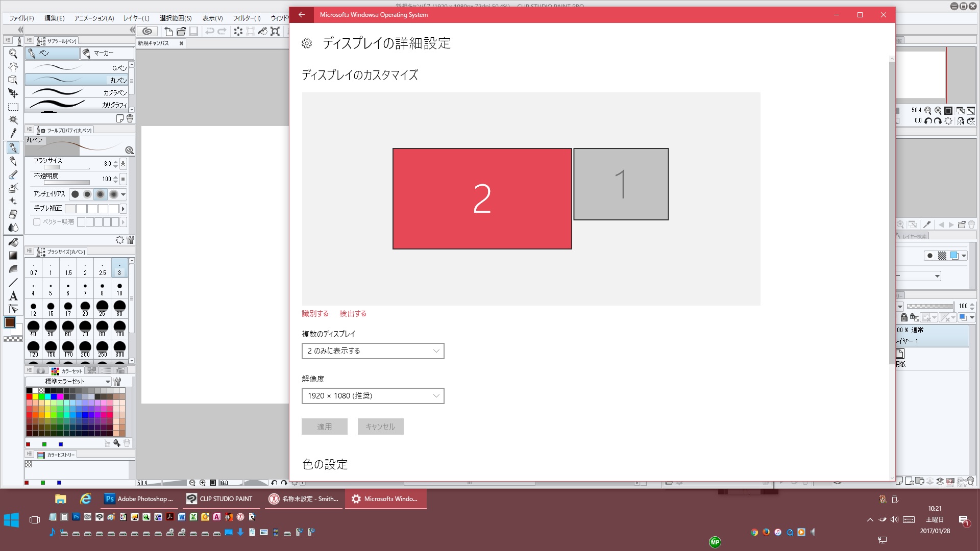Pick the Eyedropper tool
This screenshot has width=980, height=551.
tap(13, 134)
